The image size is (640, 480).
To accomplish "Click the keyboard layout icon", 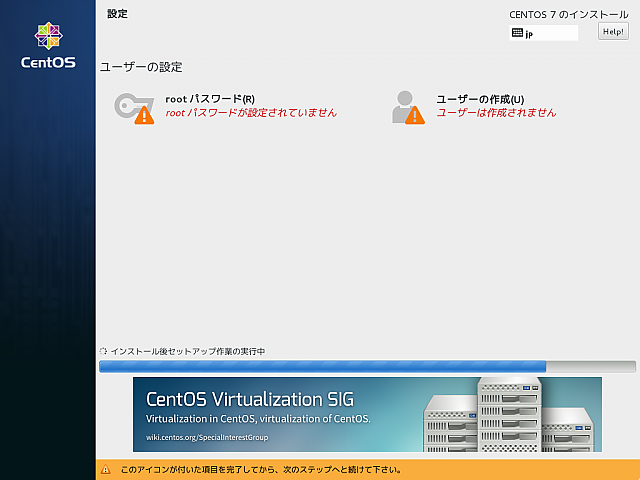I will 517,33.
